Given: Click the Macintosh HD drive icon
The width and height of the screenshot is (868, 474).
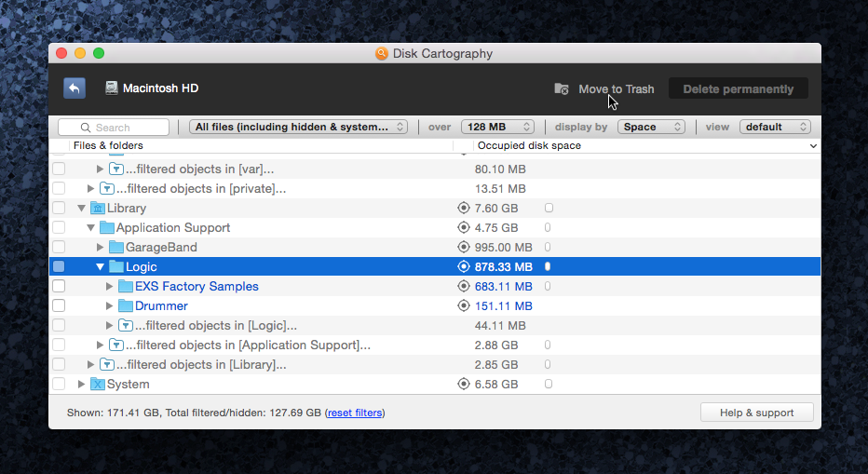Looking at the screenshot, I should click(112, 88).
